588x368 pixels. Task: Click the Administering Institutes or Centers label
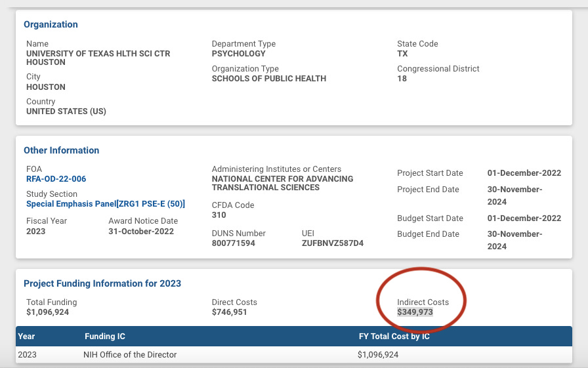point(276,169)
